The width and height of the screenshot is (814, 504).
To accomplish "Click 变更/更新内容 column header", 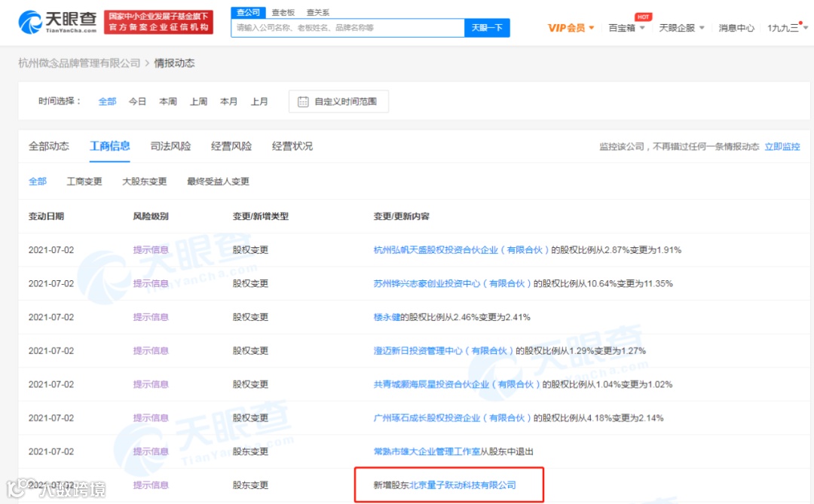I will [401, 216].
